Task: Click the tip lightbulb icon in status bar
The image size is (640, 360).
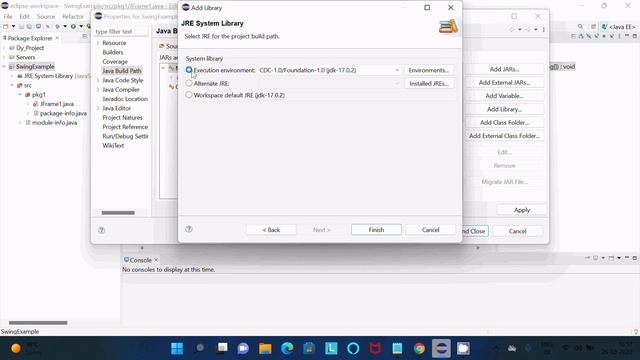Action: coord(636,331)
